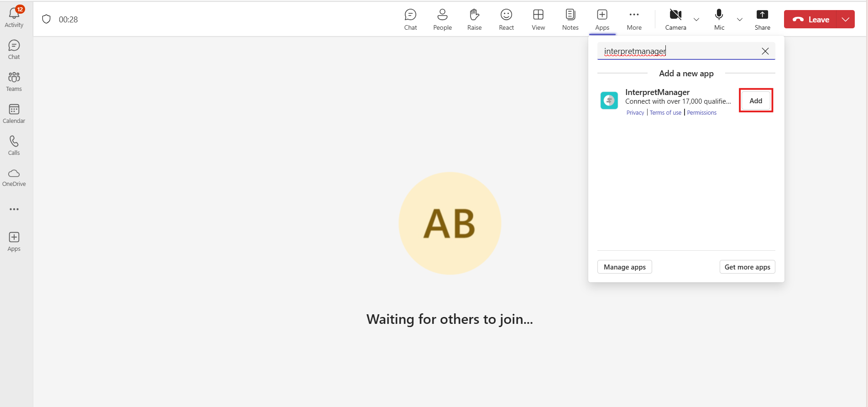Open Calls in the left sidebar
The image size is (868, 407).
tap(14, 146)
